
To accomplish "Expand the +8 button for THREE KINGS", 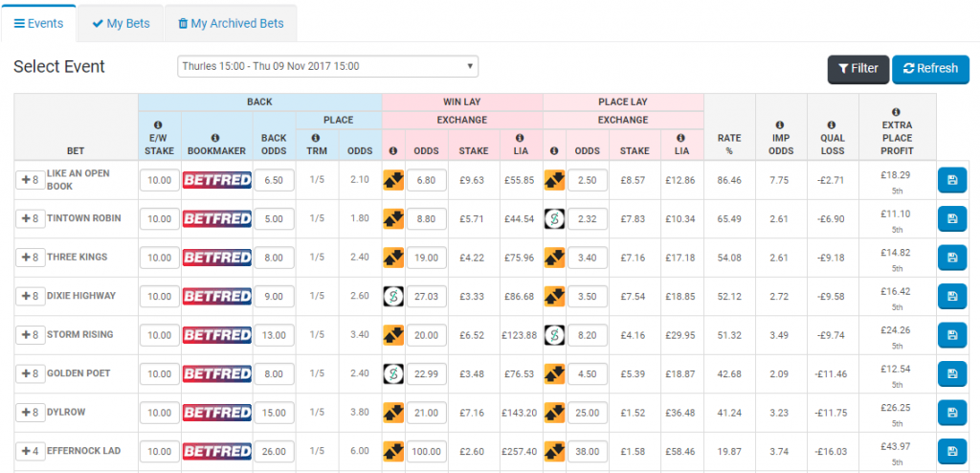I will coord(30,258).
